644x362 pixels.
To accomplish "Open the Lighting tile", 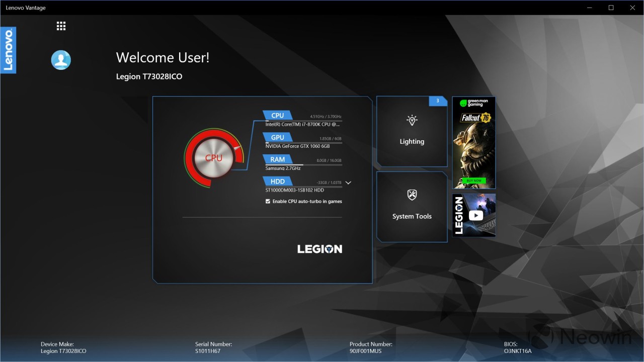I will (x=412, y=142).
